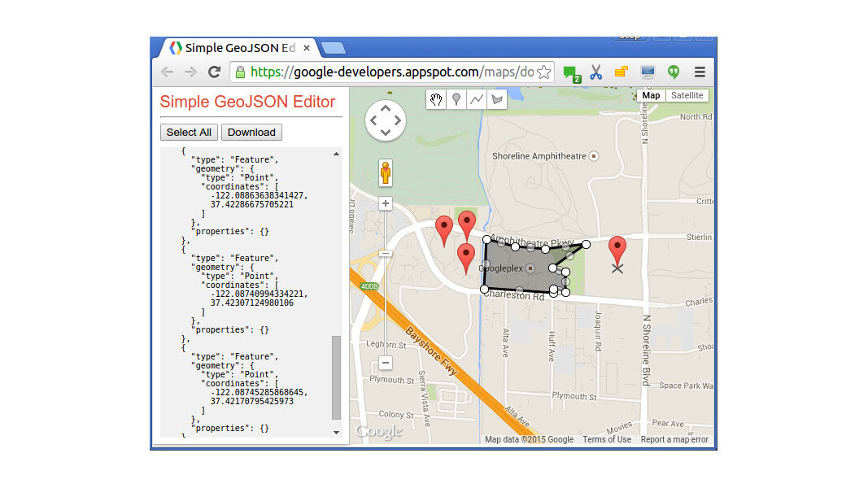Open a new browser tab

pyautogui.click(x=333, y=48)
